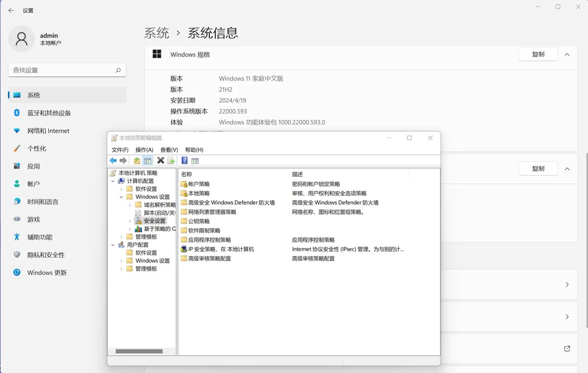Collapse Windows 设置 under 计算机配置
The image size is (588, 373).
tap(122, 197)
